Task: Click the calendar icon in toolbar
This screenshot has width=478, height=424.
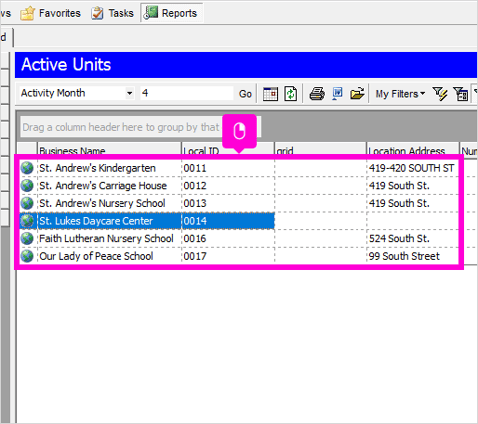Action: pyautogui.click(x=270, y=94)
